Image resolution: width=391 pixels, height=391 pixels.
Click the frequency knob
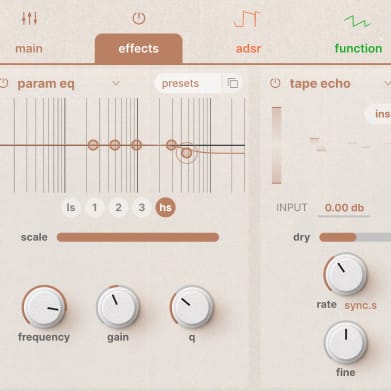(x=44, y=306)
